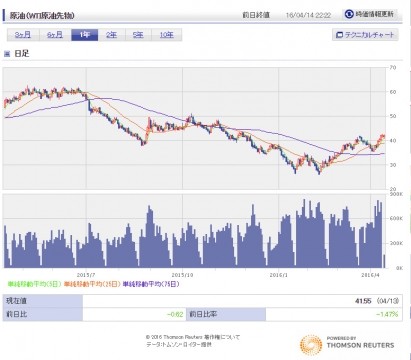411x360 pixels.
Task: Show the 10年 chart range
Action: (x=167, y=35)
